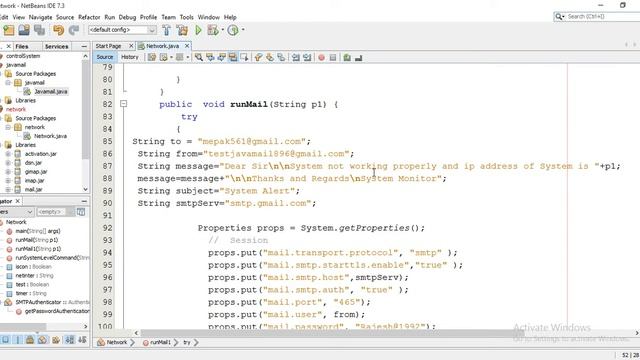Click the Save All toolbar icon

pyautogui.click(x=40, y=30)
